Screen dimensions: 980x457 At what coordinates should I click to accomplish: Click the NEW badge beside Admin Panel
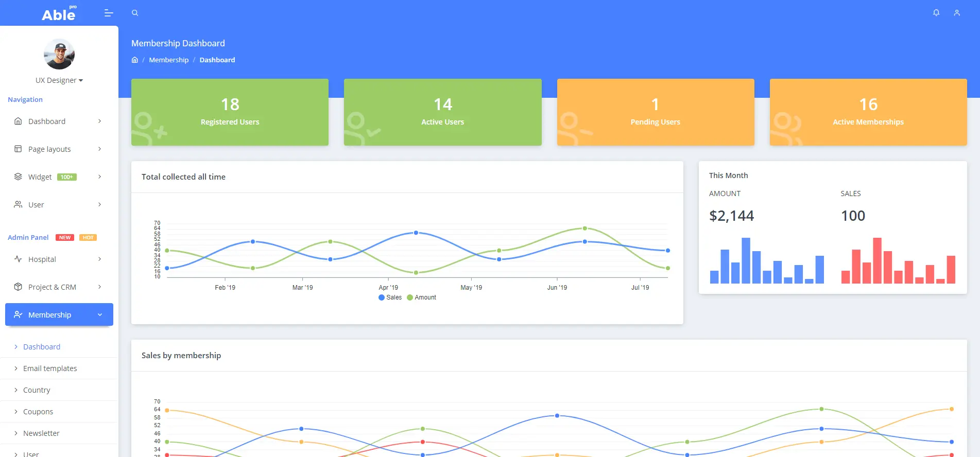pyautogui.click(x=65, y=237)
